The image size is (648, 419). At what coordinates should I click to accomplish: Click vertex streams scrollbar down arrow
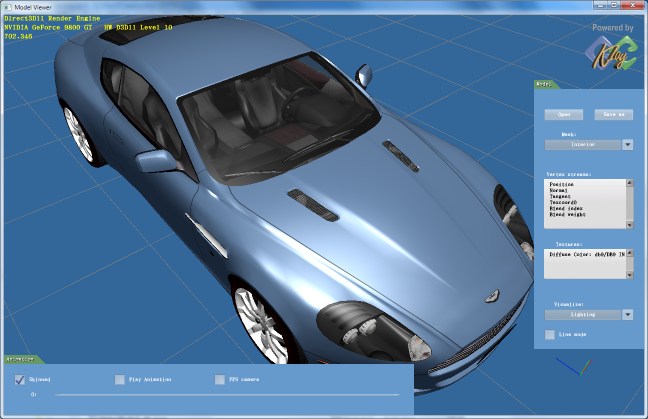630,225
